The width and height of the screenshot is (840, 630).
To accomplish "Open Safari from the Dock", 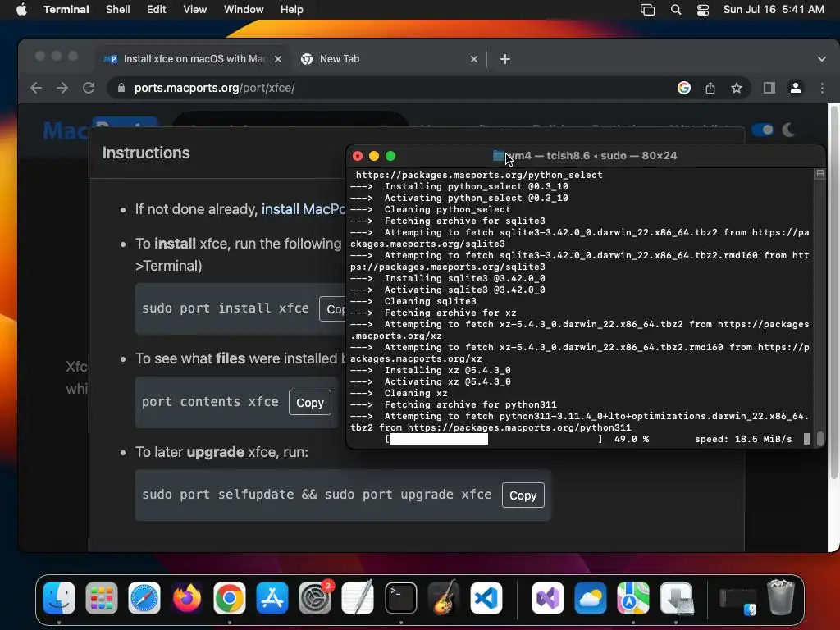I will tap(144, 598).
